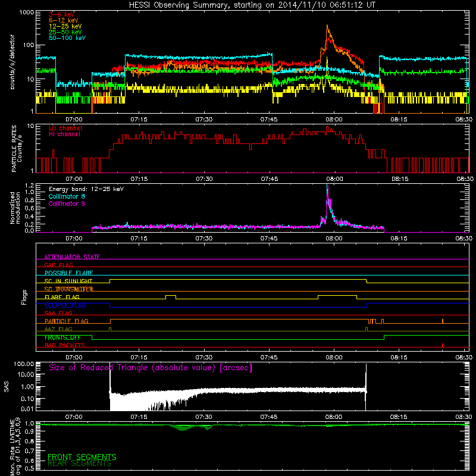Click 07:45 under the Flags panel

[269, 358]
